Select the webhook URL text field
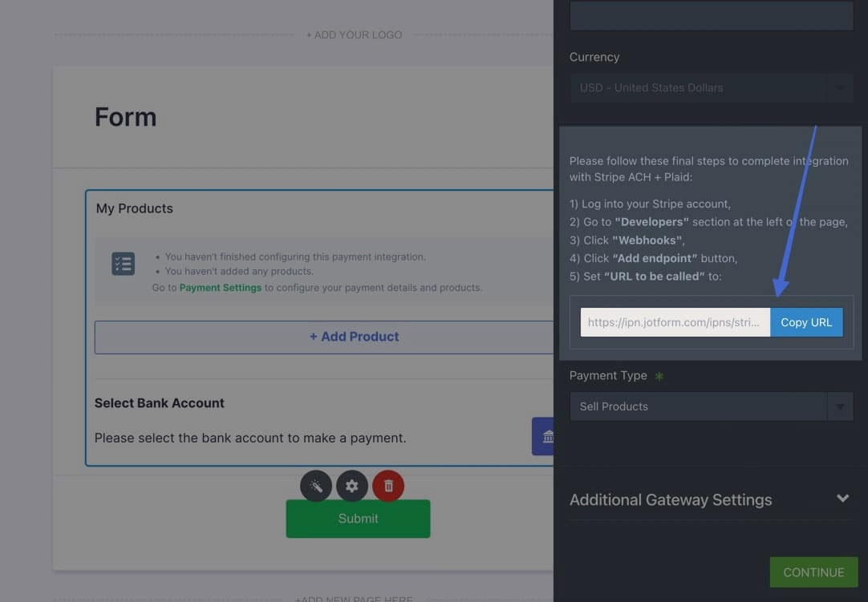This screenshot has height=602, width=868. pyautogui.click(x=675, y=322)
